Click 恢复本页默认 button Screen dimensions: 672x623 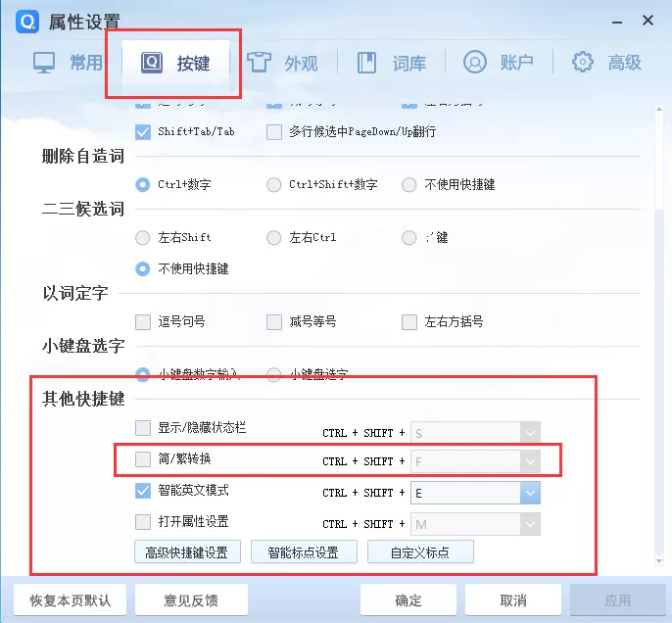point(70,599)
